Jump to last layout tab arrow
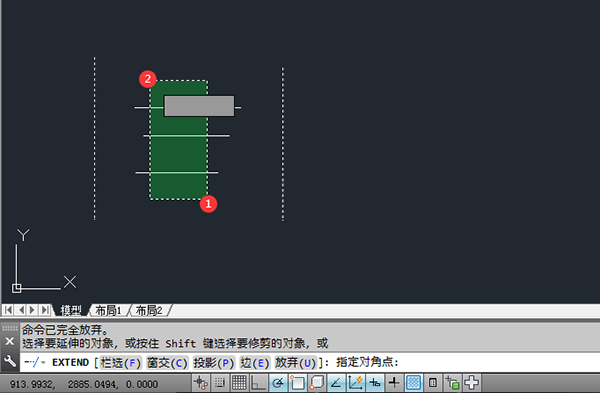Screen dimensions: 600x393 coord(45,310)
